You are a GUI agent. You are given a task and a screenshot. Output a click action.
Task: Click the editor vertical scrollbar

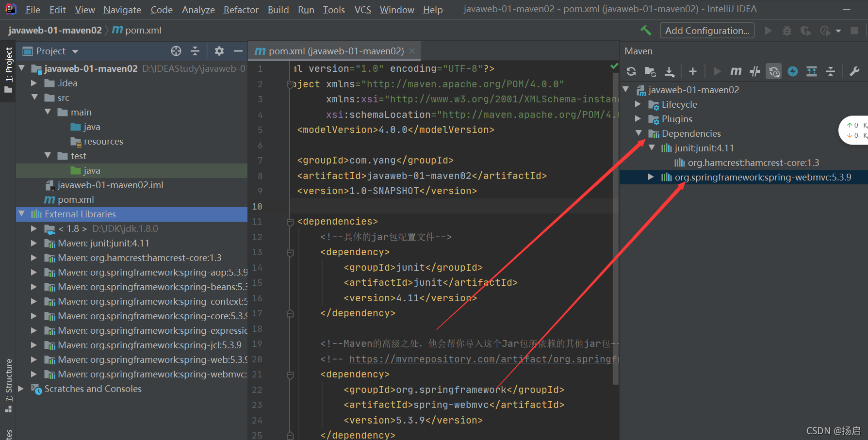(616, 228)
